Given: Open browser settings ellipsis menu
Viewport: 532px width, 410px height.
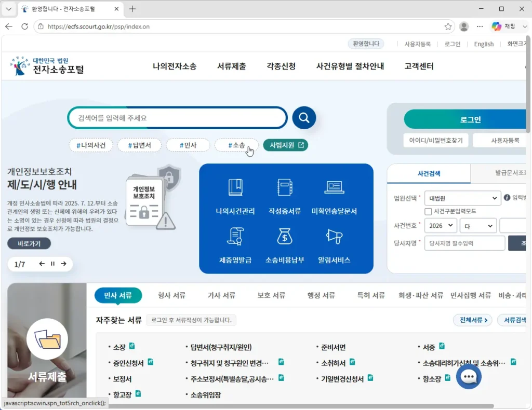Looking at the screenshot, I should click(480, 26).
